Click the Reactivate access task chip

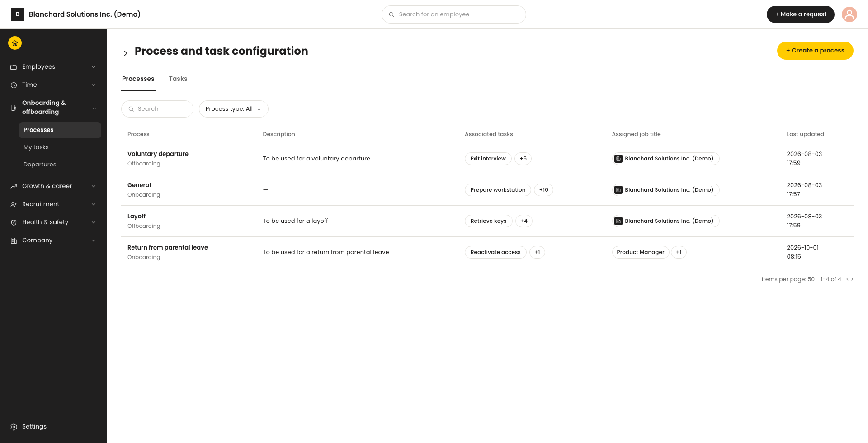point(495,252)
